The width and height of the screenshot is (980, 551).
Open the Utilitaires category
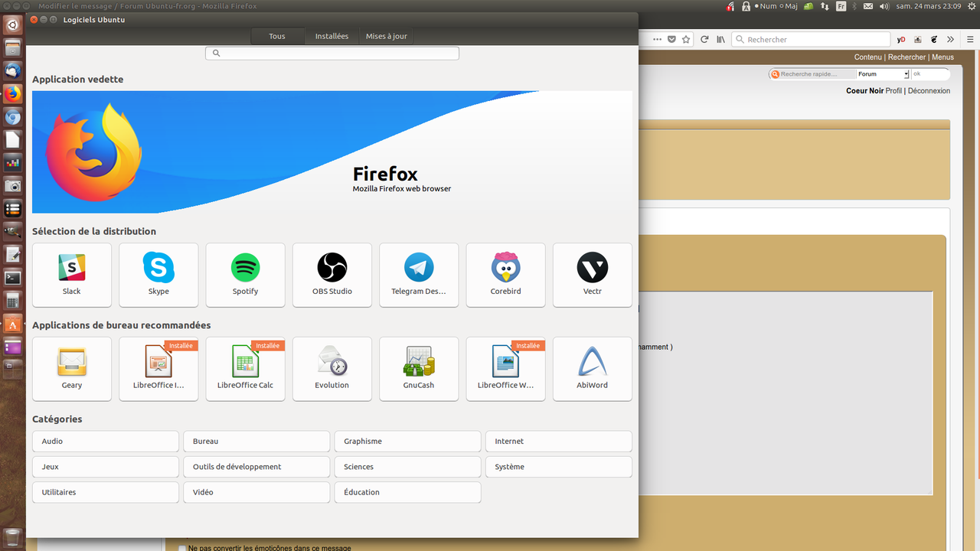tap(106, 492)
